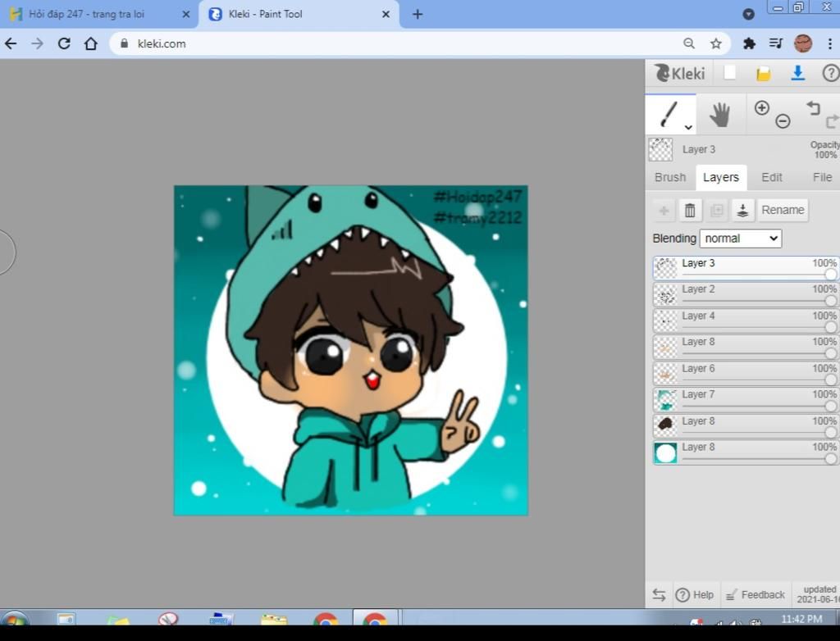Select Layer 7 in the layer list

click(x=746, y=399)
